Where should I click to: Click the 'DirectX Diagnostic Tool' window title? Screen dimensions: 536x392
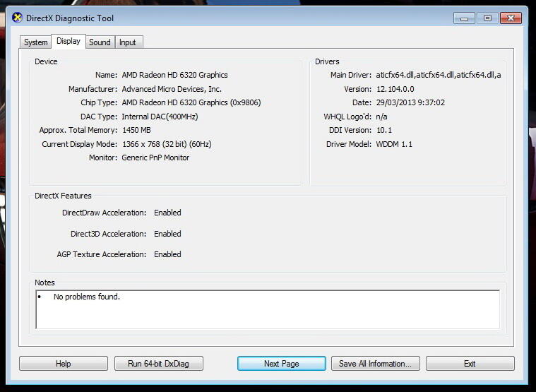coord(70,18)
